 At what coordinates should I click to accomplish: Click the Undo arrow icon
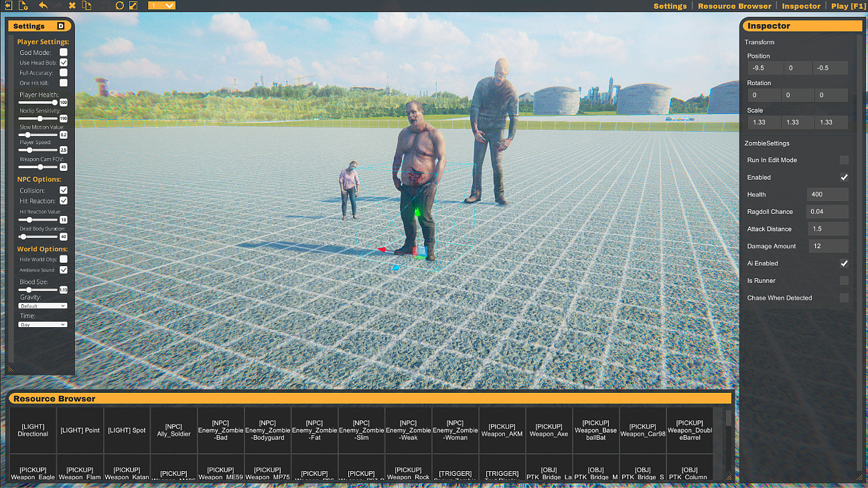point(44,5)
